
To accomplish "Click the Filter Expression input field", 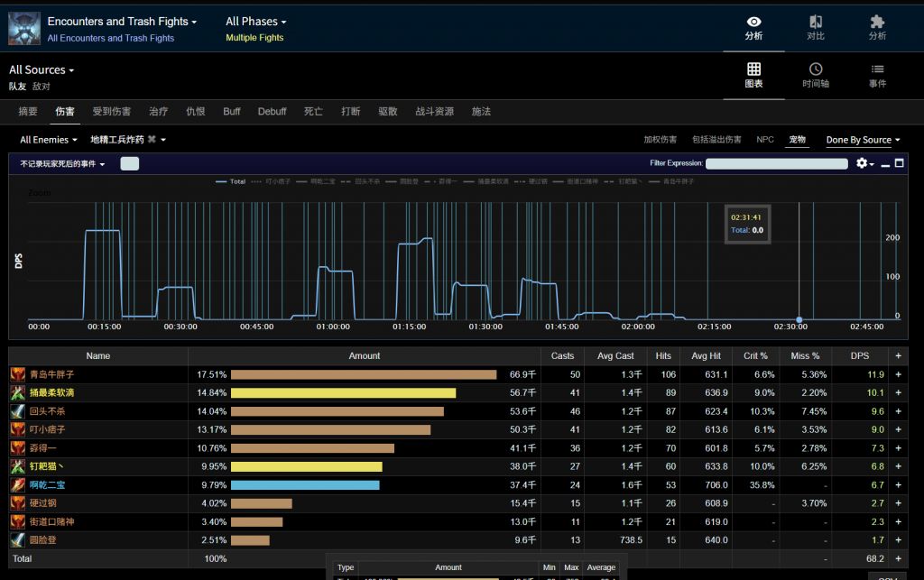I will (x=776, y=163).
